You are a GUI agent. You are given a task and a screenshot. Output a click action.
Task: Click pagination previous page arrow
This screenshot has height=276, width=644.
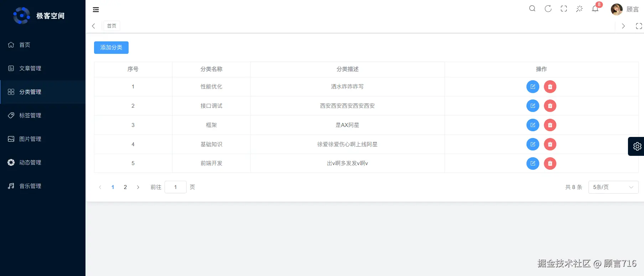100,187
